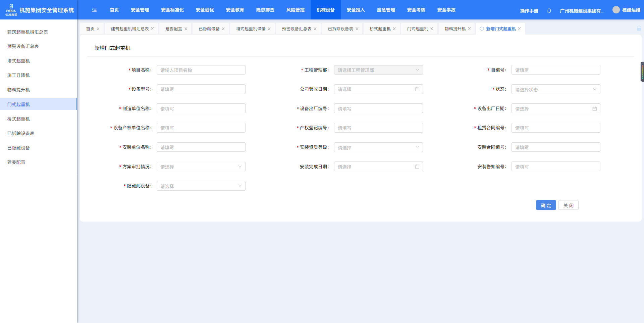Click the 关闭 button
The image size is (644, 323).
click(568, 205)
